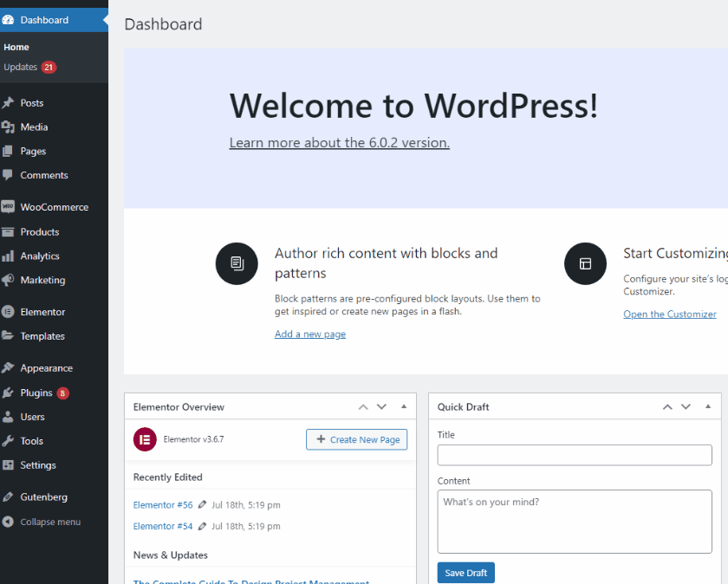Click the Settings sliders icon
Image resolution: width=728 pixels, height=584 pixels.
coord(8,465)
